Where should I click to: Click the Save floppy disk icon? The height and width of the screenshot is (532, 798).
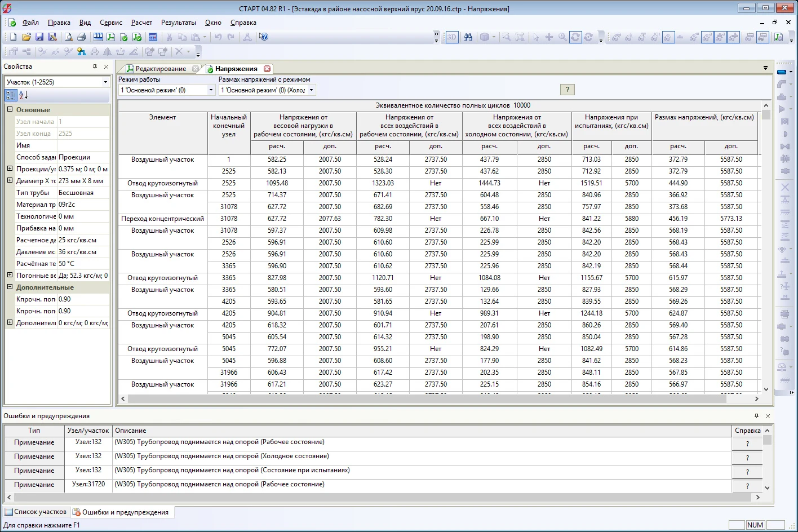pos(39,37)
